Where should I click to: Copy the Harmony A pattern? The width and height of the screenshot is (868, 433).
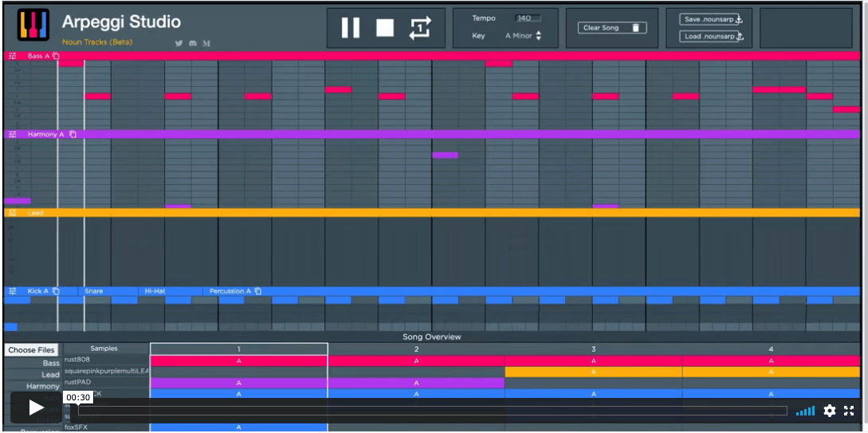click(x=73, y=134)
